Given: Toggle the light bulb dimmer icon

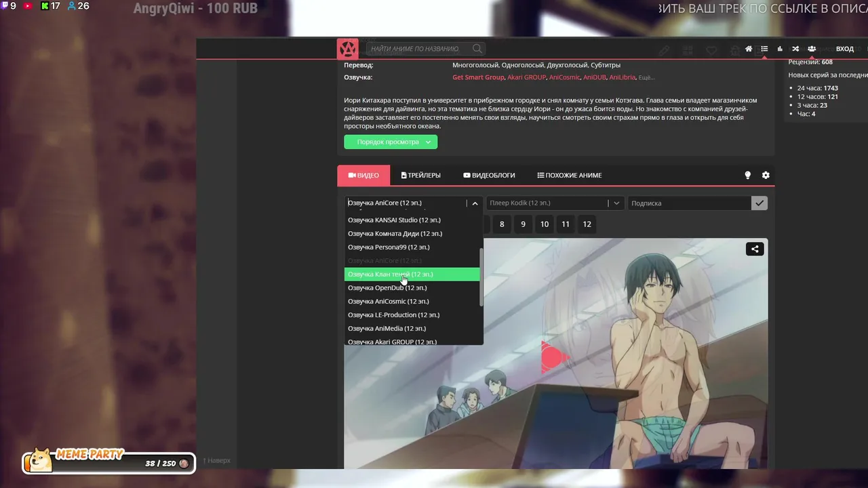Looking at the screenshot, I should point(748,175).
